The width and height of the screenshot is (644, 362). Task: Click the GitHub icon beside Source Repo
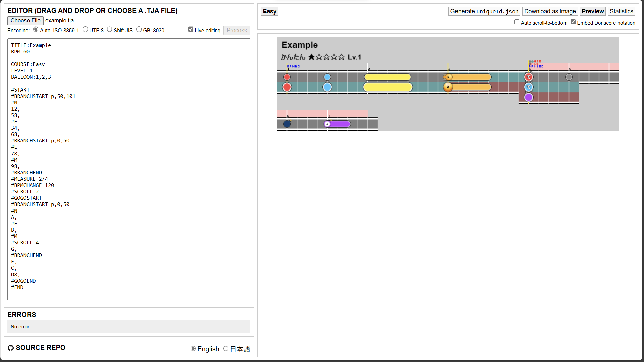click(11, 348)
